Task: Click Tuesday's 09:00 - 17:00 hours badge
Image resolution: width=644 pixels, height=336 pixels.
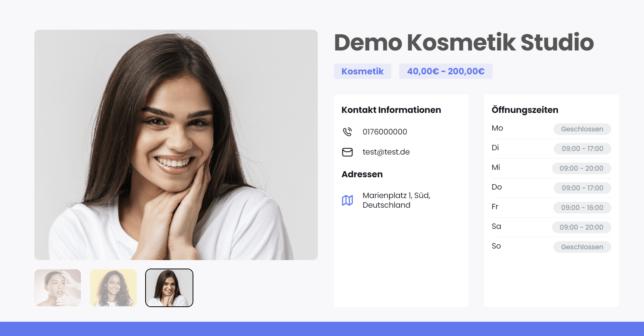Action: (x=582, y=149)
